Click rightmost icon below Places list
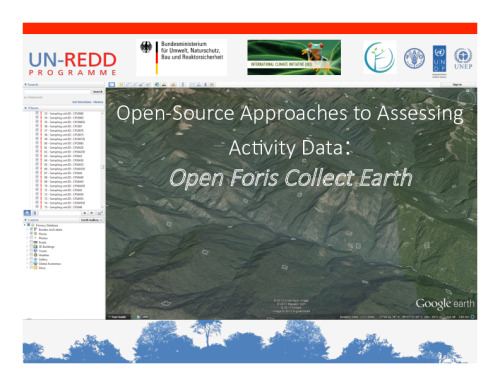500x386 pixels. 100,213
